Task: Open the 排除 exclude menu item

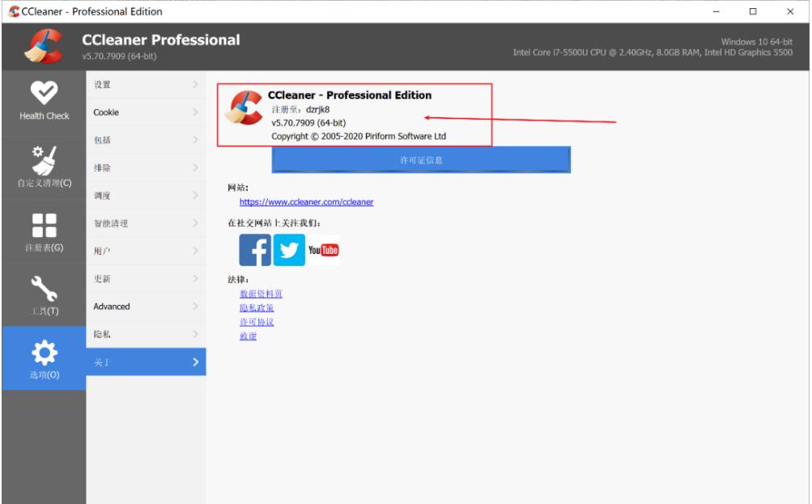Action: (146, 167)
